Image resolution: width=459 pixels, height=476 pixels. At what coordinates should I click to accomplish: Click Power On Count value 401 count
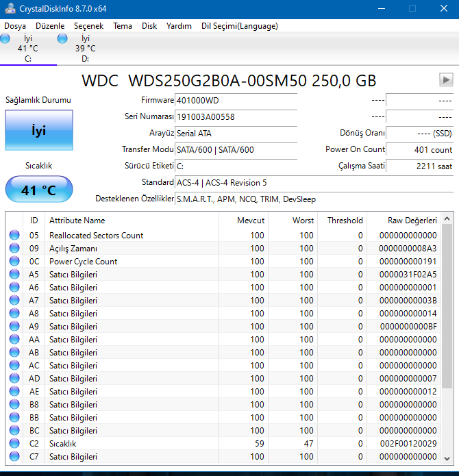pyautogui.click(x=419, y=150)
